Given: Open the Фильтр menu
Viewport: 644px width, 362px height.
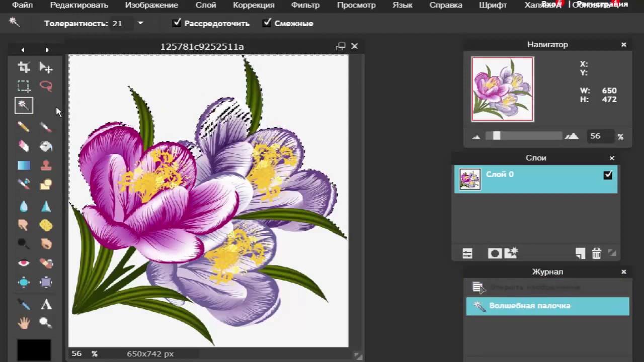Looking at the screenshot, I should coord(305,5).
